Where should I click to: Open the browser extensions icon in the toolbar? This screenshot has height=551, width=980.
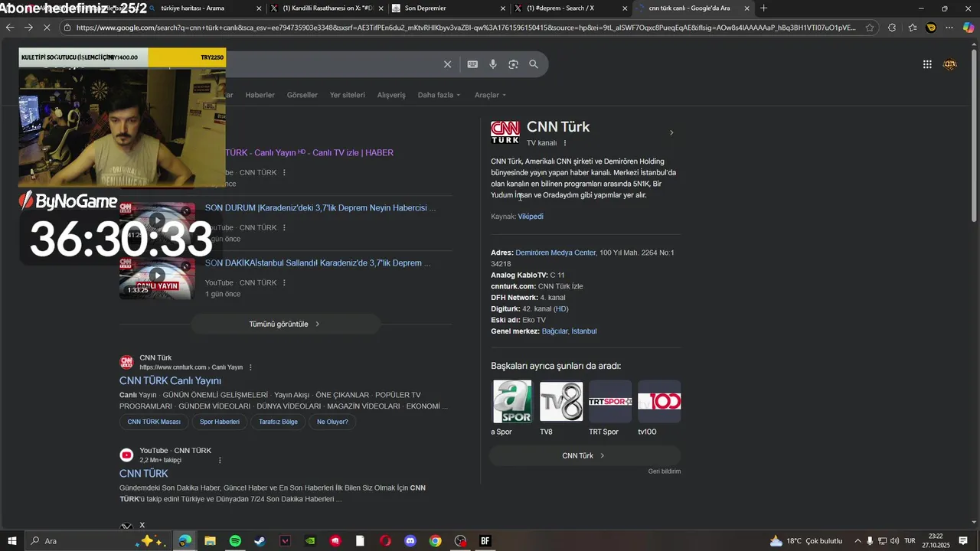pos(892,28)
